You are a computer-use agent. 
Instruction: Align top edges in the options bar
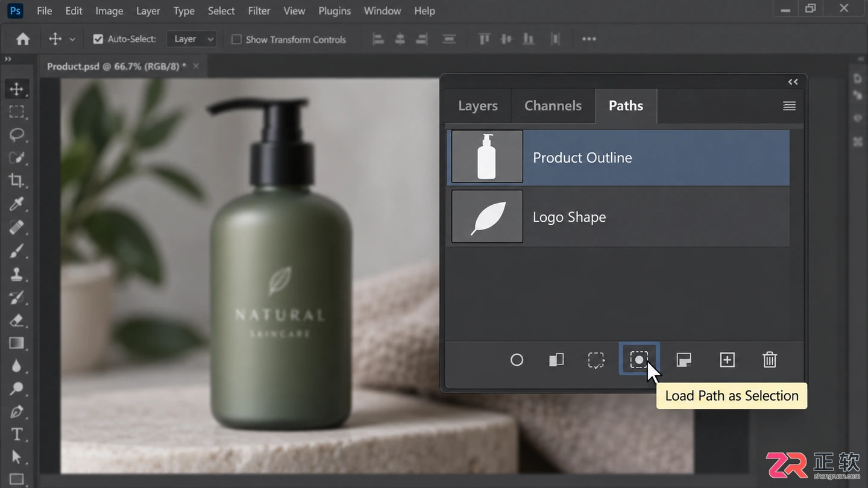click(484, 39)
